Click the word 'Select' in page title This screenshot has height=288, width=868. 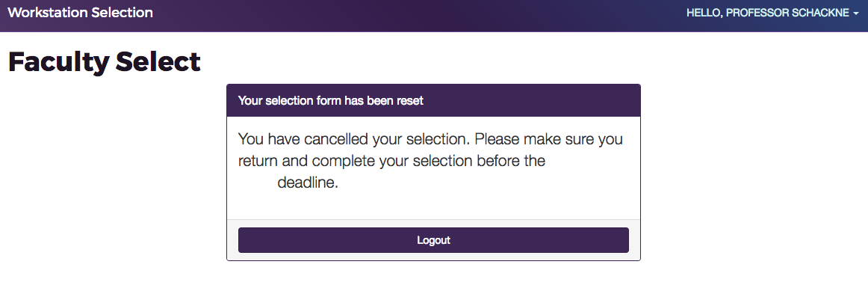(158, 61)
